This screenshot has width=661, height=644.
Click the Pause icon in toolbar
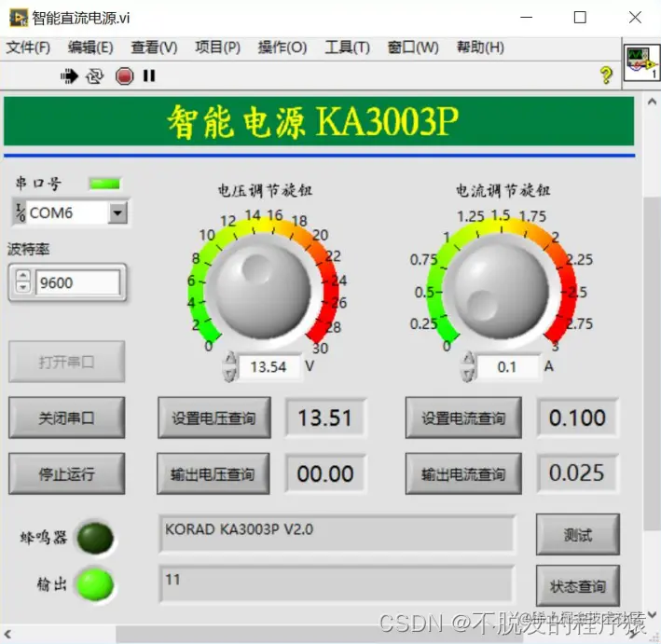pyautogui.click(x=149, y=75)
